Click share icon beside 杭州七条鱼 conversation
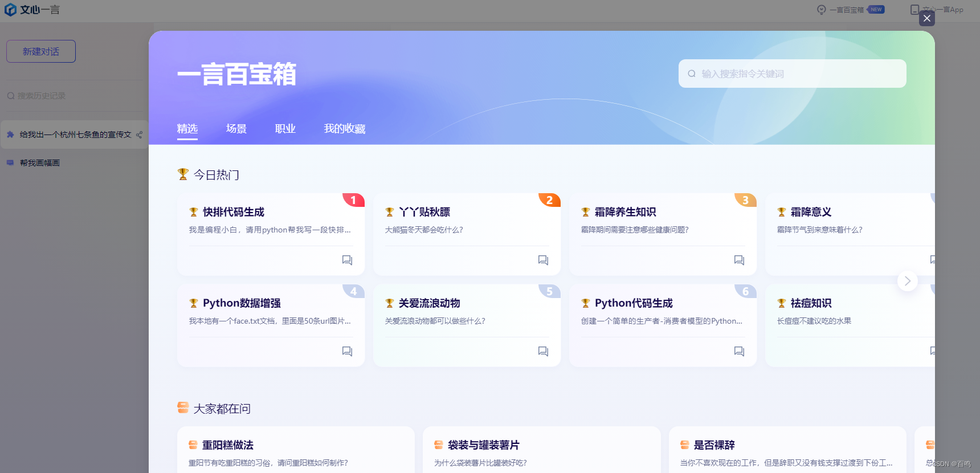Screen dimensions: 980x473 pos(139,135)
